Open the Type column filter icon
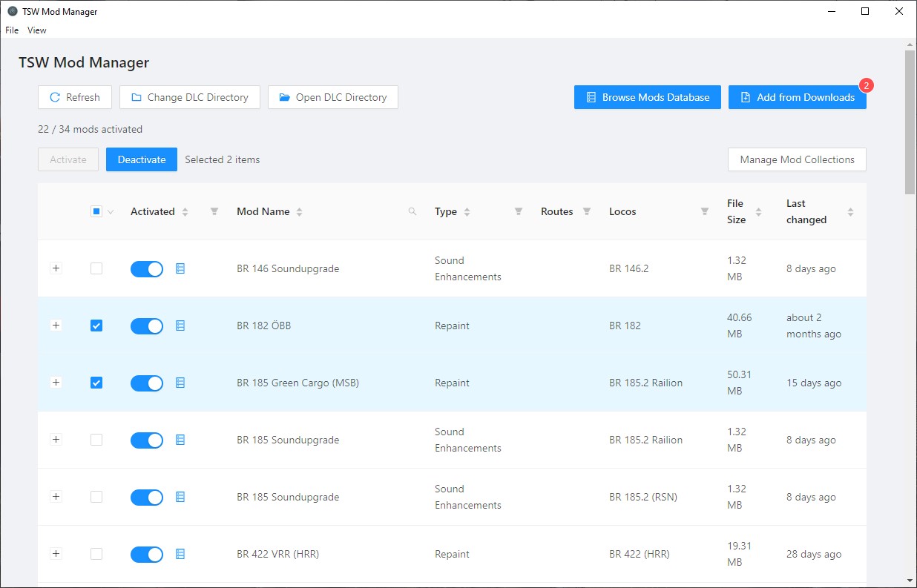917x588 pixels. coord(519,212)
